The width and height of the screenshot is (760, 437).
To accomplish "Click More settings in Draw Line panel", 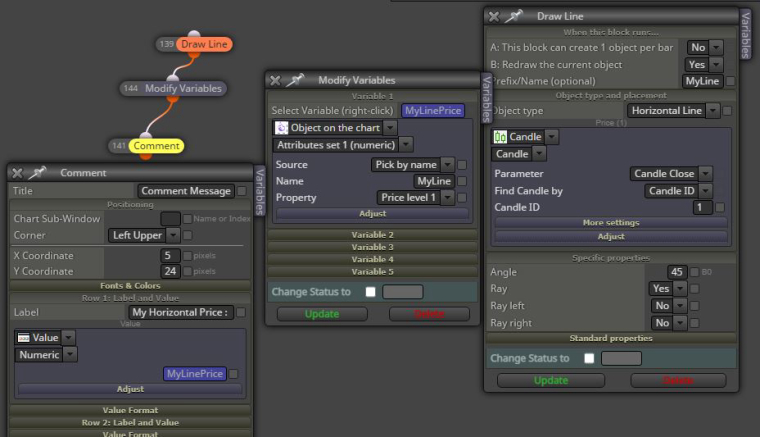I will 611,222.
